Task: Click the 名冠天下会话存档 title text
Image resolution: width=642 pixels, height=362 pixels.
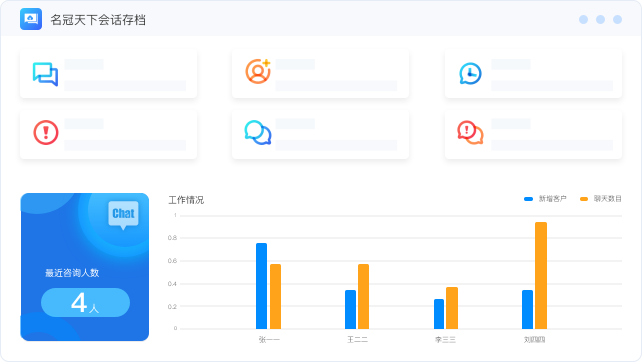Action: [x=98, y=20]
